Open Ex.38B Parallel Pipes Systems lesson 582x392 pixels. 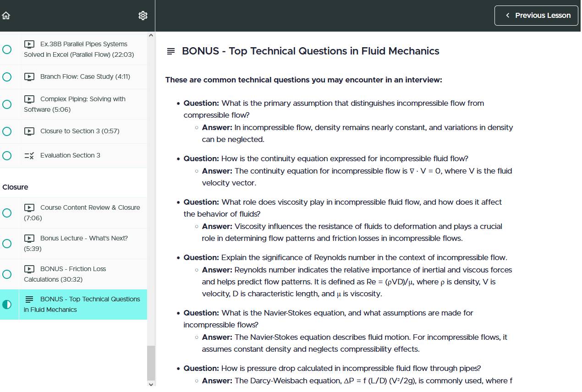tap(73, 49)
